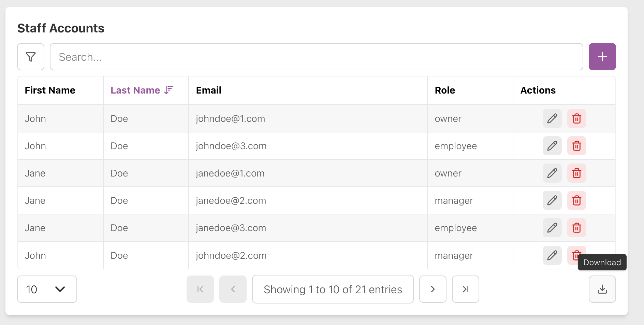Select the janedoe@1.com email cell
The image size is (644, 325).
coord(308,173)
